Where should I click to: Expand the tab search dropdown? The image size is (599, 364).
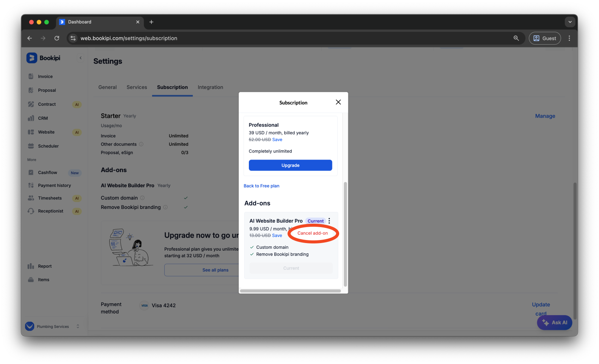tap(570, 22)
